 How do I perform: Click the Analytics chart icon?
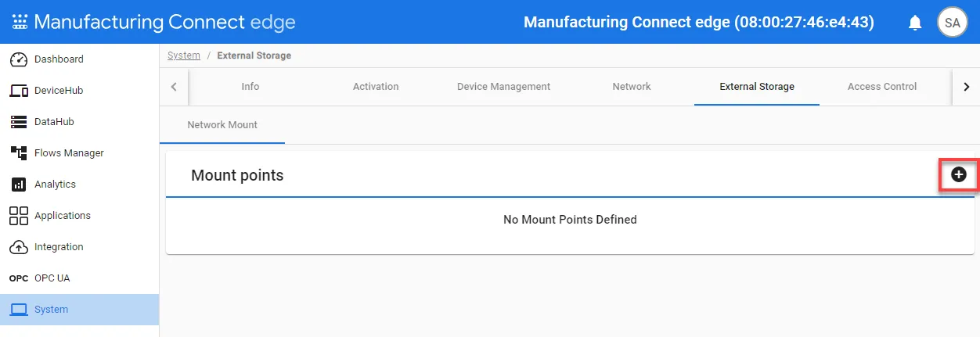click(19, 185)
